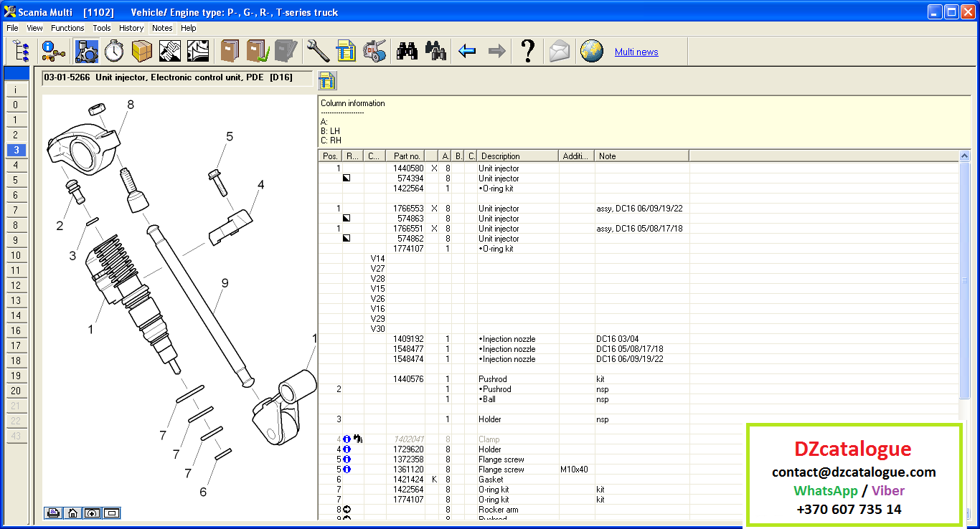Click the callout number 9 on illustration
This screenshot has width=980, height=529.
[225, 283]
